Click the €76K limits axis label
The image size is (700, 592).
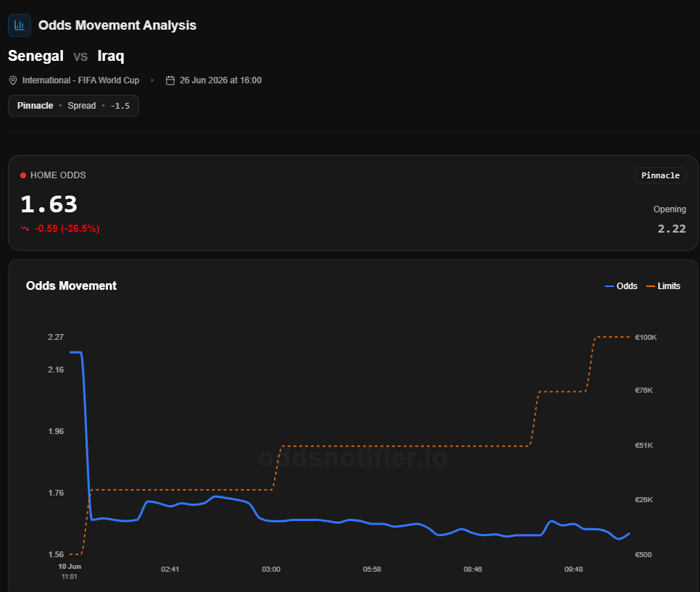point(643,391)
